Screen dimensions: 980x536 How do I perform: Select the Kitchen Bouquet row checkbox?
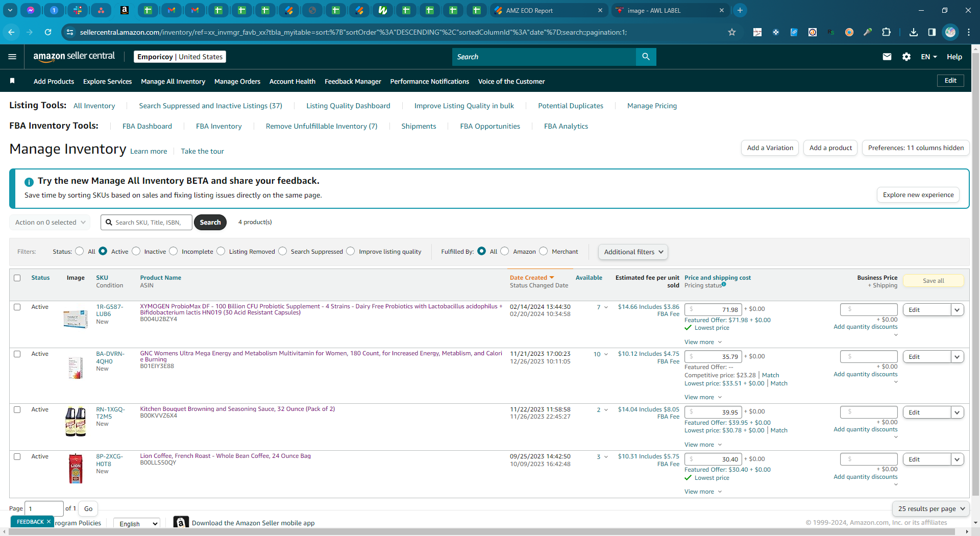click(17, 410)
